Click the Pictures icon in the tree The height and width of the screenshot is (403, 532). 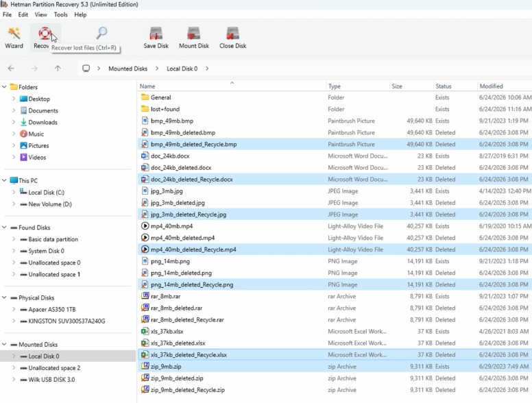point(23,145)
